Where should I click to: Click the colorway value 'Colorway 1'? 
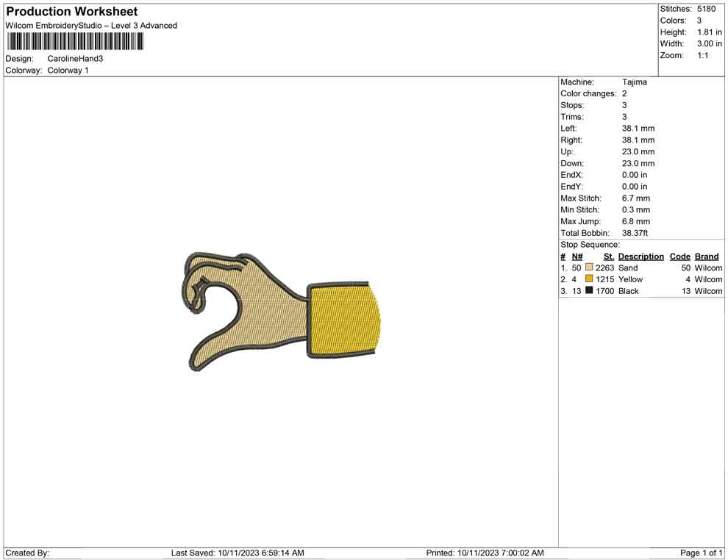[x=68, y=71]
